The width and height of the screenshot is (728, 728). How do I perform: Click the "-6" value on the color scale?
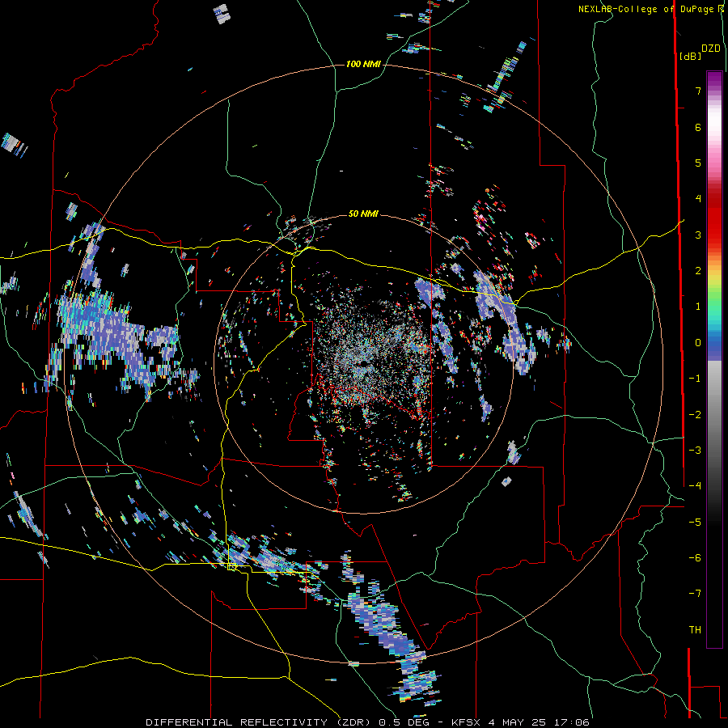tap(695, 558)
